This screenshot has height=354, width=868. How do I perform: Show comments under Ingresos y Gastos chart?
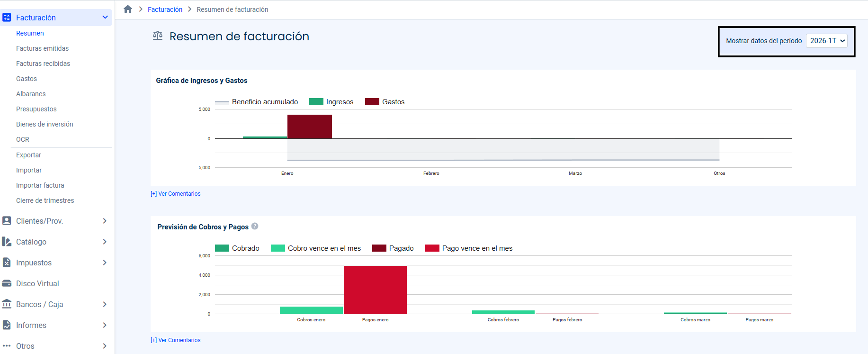[176, 194]
